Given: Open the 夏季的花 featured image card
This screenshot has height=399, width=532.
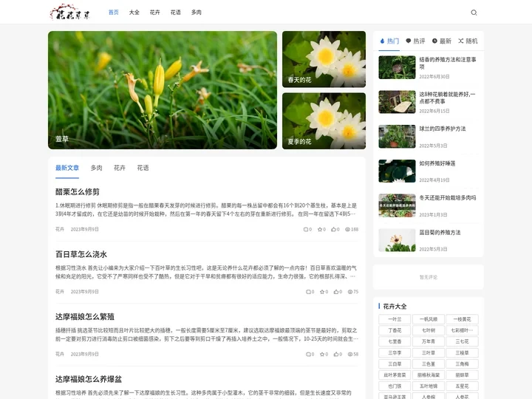Looking at the screenshot, I should point(324,121).
